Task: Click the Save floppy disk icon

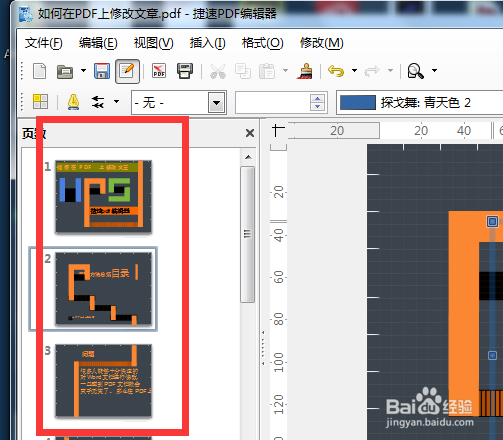Action: (x=102, y=71)
